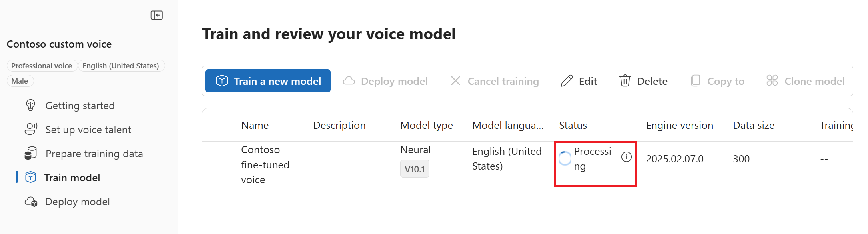This screenshot has height=234, width=868.
Task: Collapse the sidebar with panel icon
Action: 156,15
